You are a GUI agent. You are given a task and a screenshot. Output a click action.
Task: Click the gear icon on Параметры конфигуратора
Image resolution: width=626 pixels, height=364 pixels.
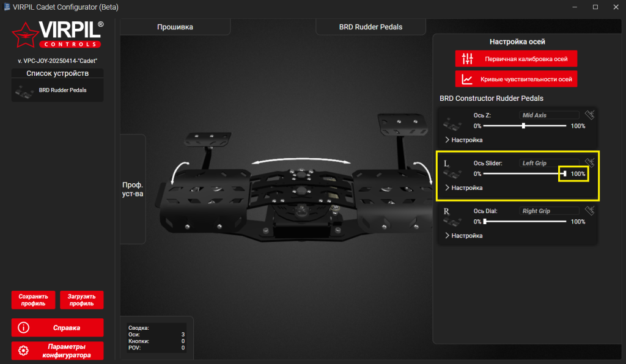point(24,351)
